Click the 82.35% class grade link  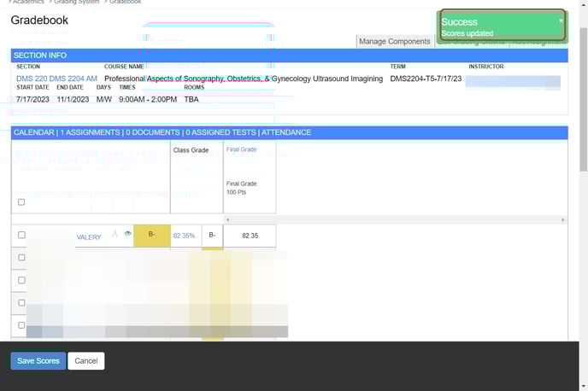point(184,235)
